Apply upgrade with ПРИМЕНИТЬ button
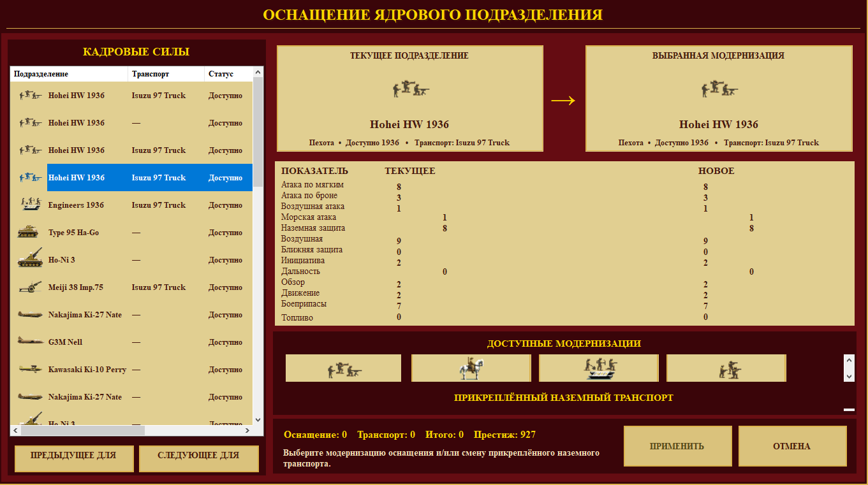This screenshot has height=485, width=868. 677,446
